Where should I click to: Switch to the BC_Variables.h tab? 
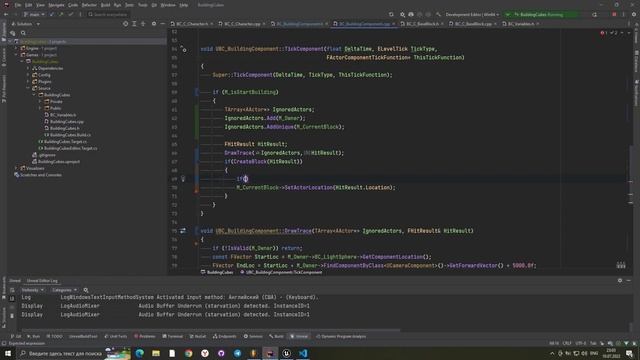(521, 24)
